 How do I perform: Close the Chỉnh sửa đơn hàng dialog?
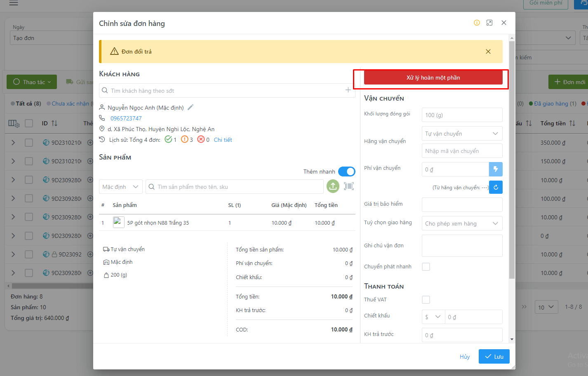(x=504, y=23)
